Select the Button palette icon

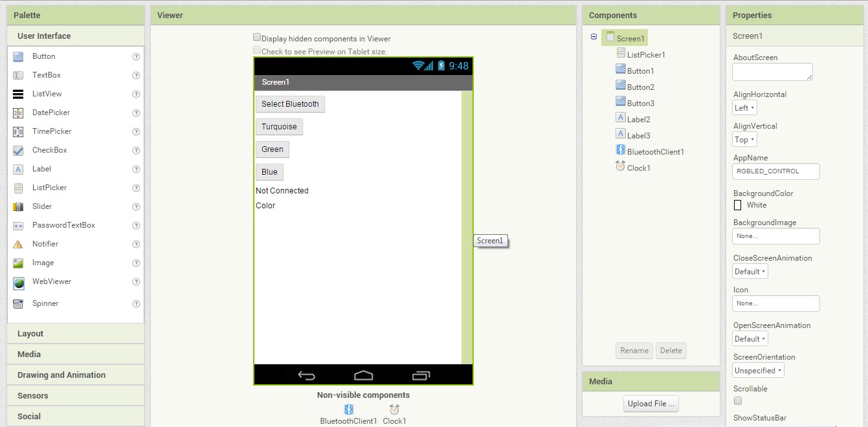(x=18, y=56)
